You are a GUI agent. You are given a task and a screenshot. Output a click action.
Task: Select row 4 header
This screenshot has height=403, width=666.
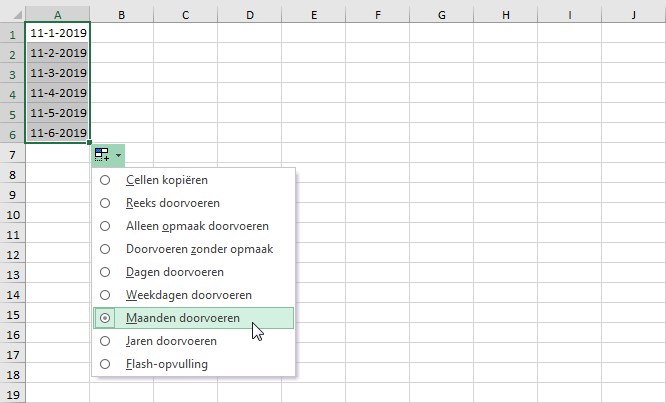pyautogui.click(x=12, y=93)
